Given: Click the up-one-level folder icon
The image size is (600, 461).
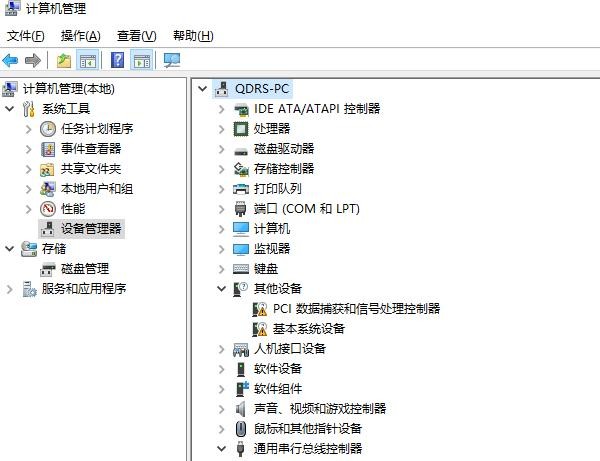Looking at the screenshot, I should pos(64,60).
